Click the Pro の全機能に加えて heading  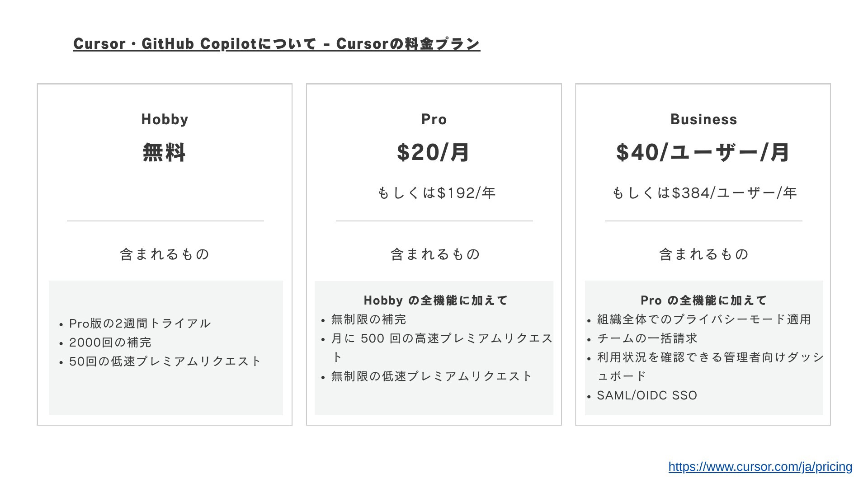(704, 300)
